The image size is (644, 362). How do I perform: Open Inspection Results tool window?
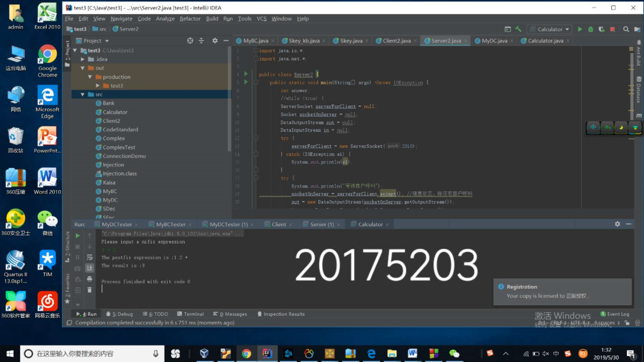click(281, 314)
